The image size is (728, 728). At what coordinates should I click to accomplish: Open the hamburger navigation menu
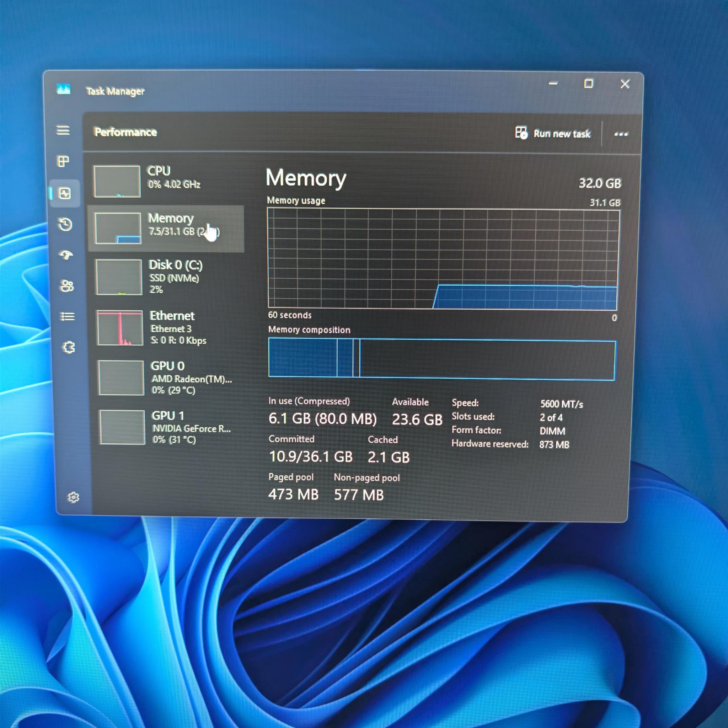click(63, 130)
